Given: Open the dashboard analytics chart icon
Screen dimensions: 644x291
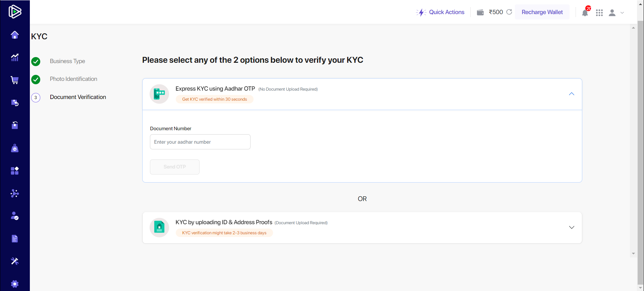Looking at the screenshot, I should (x=15, y=57).
